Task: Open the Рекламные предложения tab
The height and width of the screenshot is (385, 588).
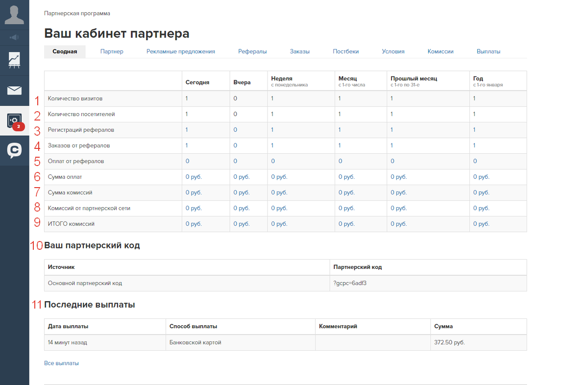Action: pyautogui.click(x=181, y=51)
